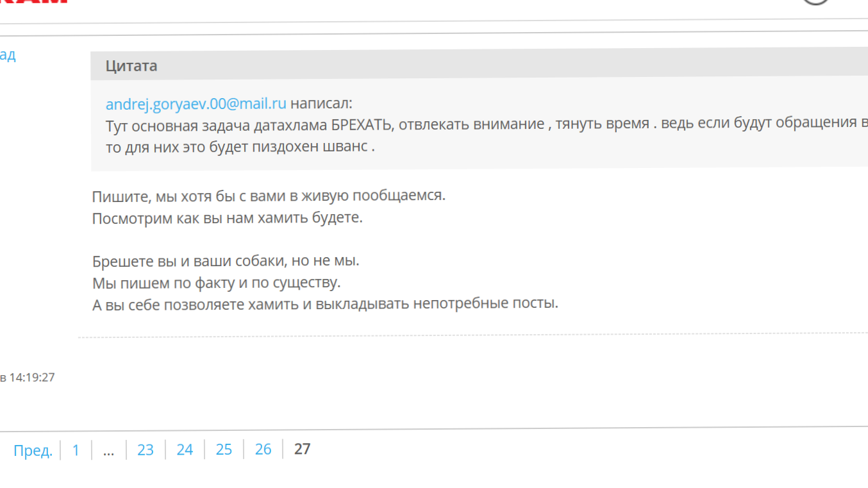Click the 'Цитата' quote header bar
868x488 pixels.
pyautogui.click(x=131, y=65)
